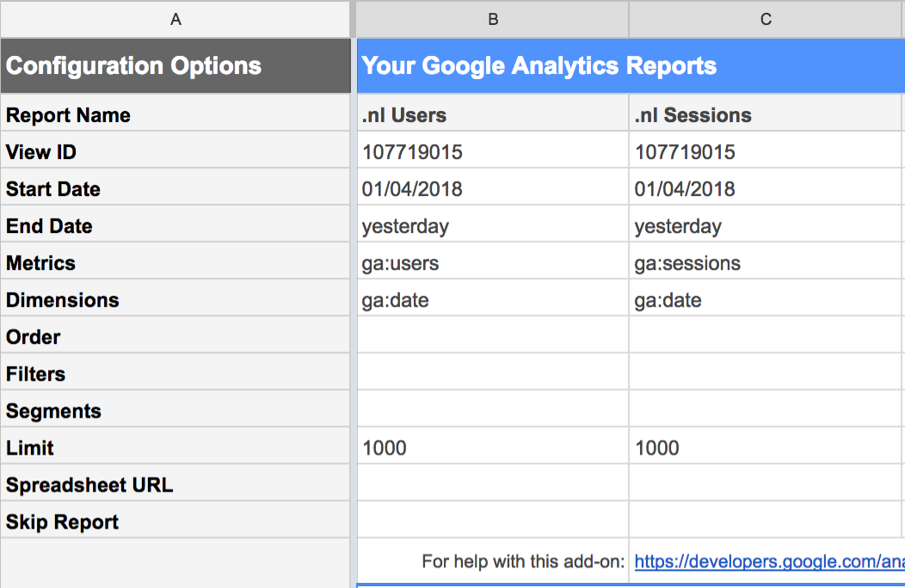Image resolution: width=905 pixels, height=588 pixels.
Task: Select Limit 1000 in column C
Action: tap(766, 446)
